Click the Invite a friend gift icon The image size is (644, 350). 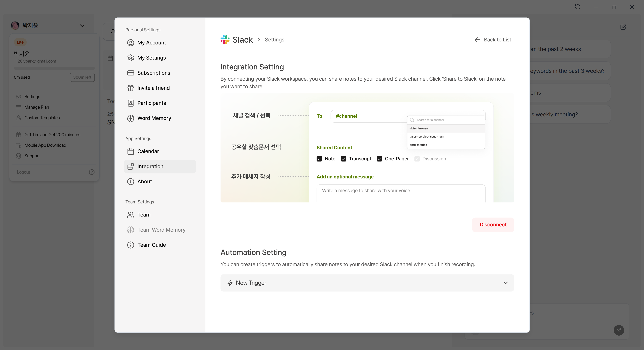click(131, 88)
